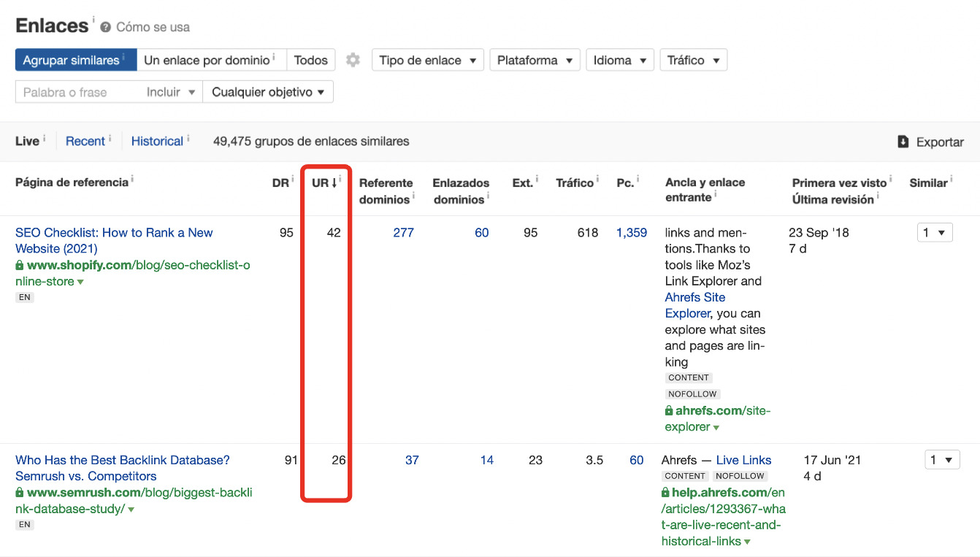Click the Exportar download icon
This screenshot has width=980, height=557.
(903, 142)
